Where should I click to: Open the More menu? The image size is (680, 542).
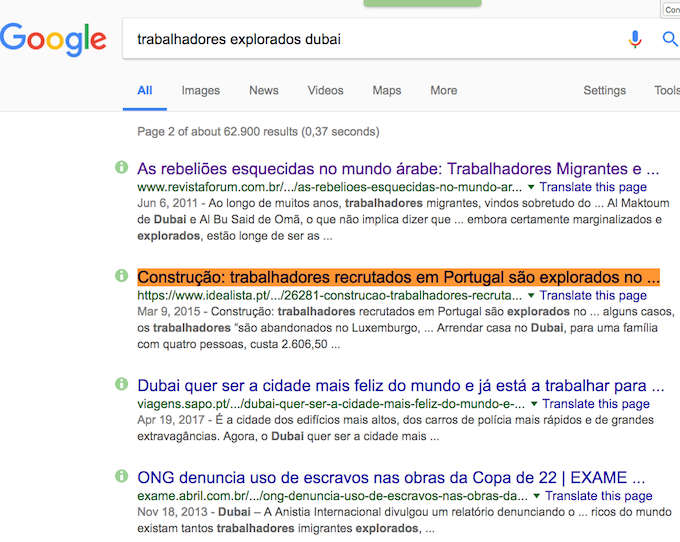444,90
